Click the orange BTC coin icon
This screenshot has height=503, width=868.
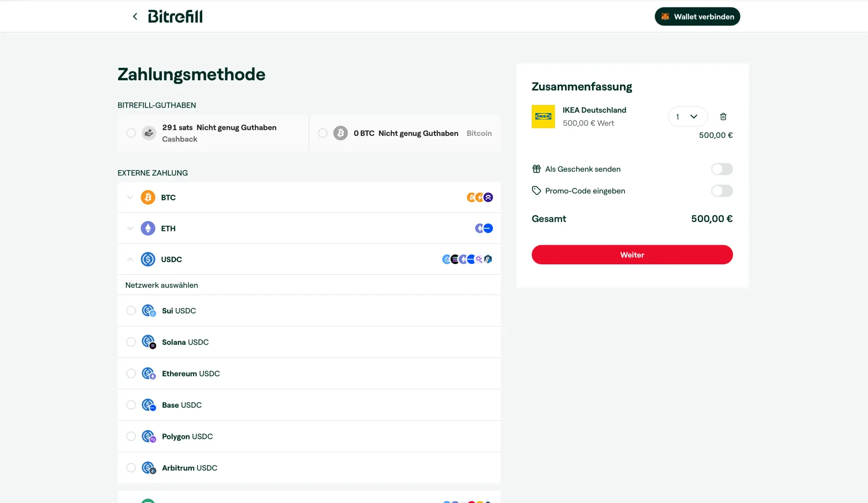(x=148, y=197)
